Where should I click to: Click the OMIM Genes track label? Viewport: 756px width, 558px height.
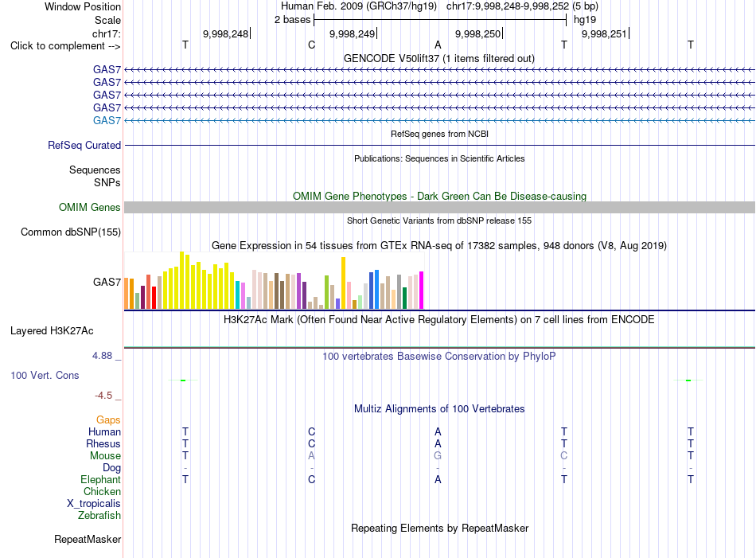click(90, 208)
